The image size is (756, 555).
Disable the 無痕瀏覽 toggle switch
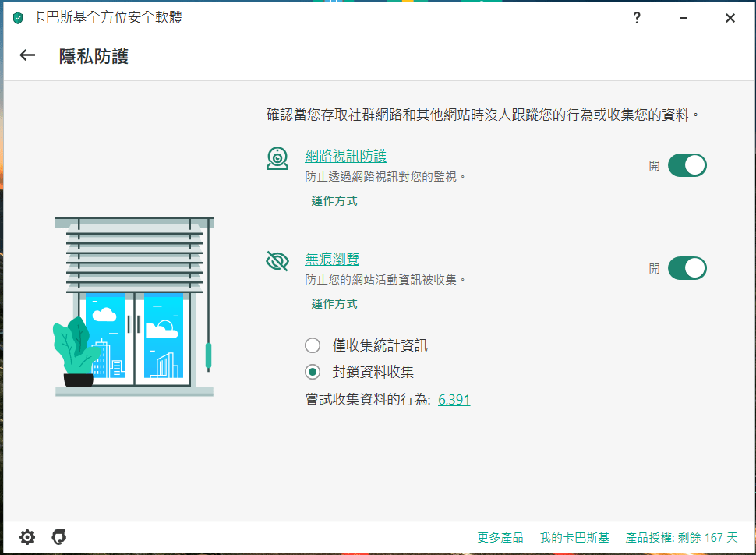click(687, 268)
